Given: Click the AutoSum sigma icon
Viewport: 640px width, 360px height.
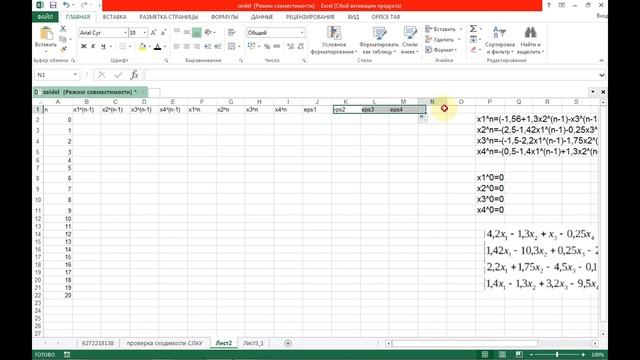Looking at the screenshot, I should [473, 29].
